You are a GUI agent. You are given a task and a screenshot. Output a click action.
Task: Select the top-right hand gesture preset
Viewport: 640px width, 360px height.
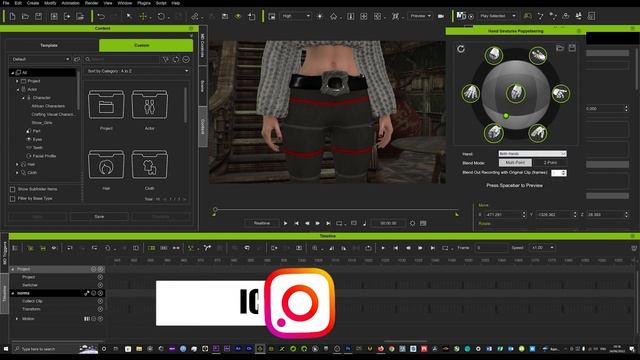[x=538, y=55]
